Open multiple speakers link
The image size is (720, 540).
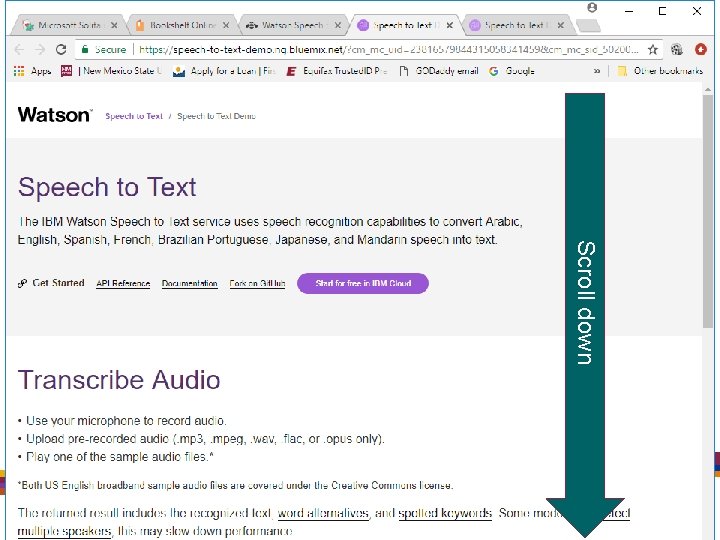[64, 531]
